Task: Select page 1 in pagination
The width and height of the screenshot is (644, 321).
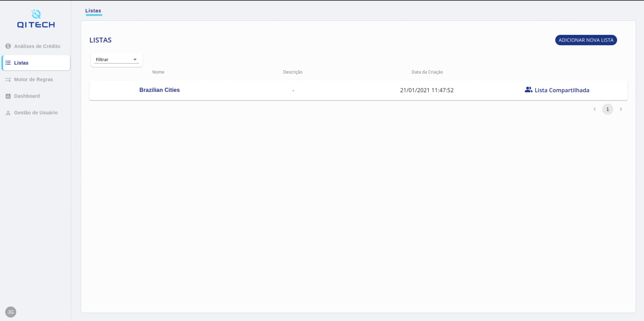Action: (x=608, y=109)
